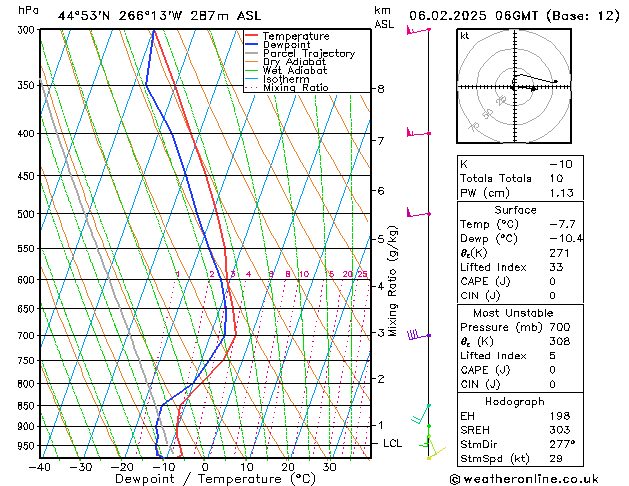
Task: Click the surface Dewp value -10.4
Action: click(566, 239)
